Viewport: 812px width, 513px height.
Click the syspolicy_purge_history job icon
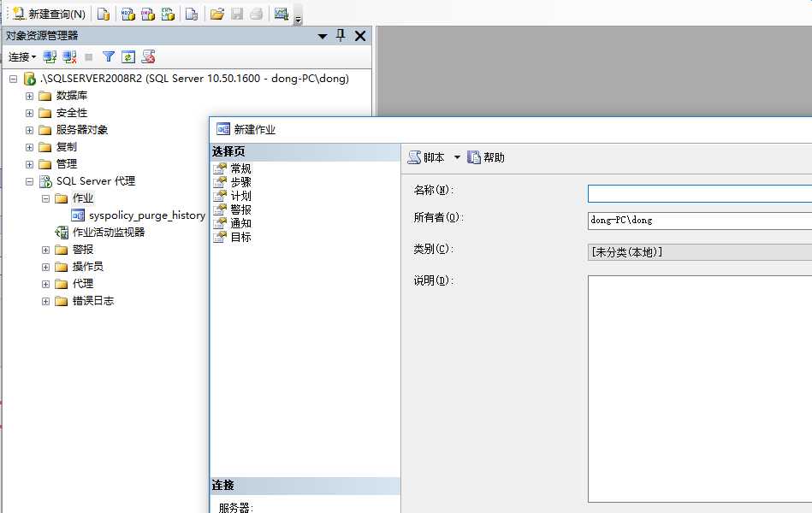point(78,215)
